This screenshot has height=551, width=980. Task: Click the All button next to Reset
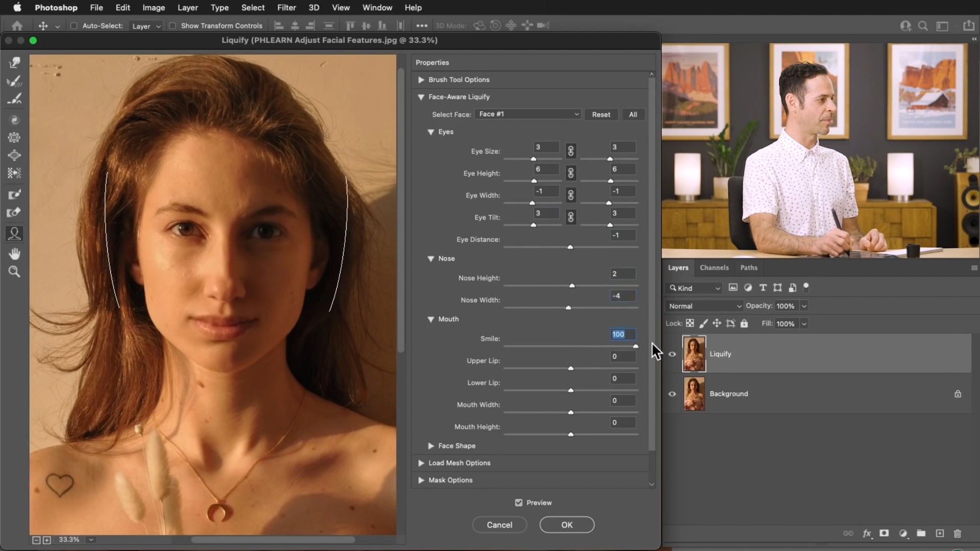[x=633, y=114]
